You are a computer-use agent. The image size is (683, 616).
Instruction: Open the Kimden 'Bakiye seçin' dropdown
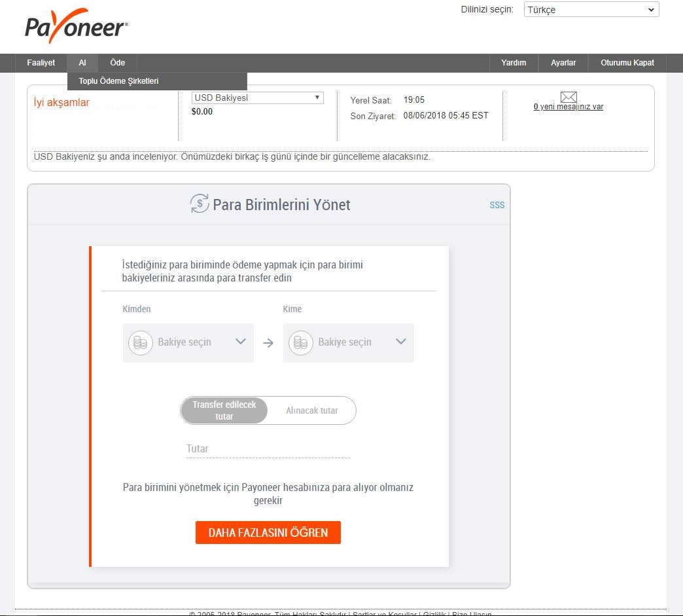188,342
